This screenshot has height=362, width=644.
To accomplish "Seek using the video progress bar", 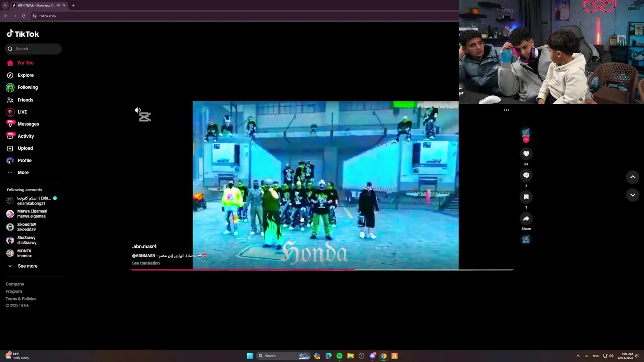I will (322, 270).
